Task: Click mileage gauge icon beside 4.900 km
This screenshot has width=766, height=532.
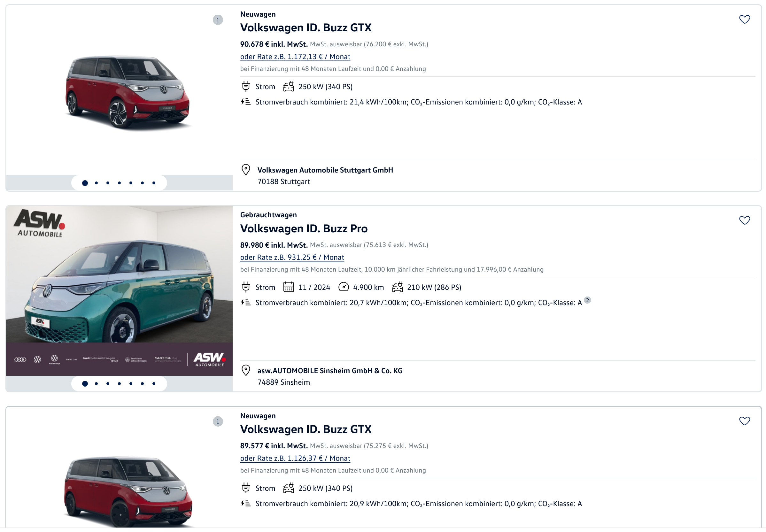Action: pyautogui.click(x=343, y=287)
